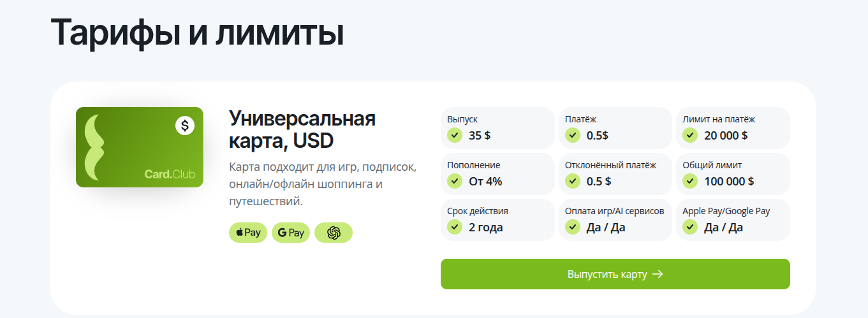Click the Универсальная карта, USD title
The width and height of the screenshot is (868, 318).
pyautogui.click(x=302, y=129)
